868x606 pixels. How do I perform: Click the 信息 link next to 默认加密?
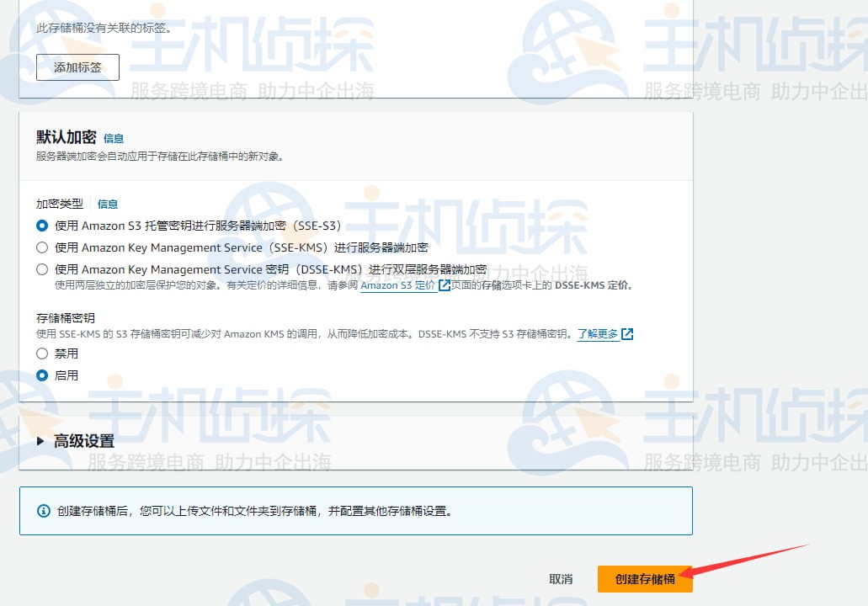click(x=113, y=139)
